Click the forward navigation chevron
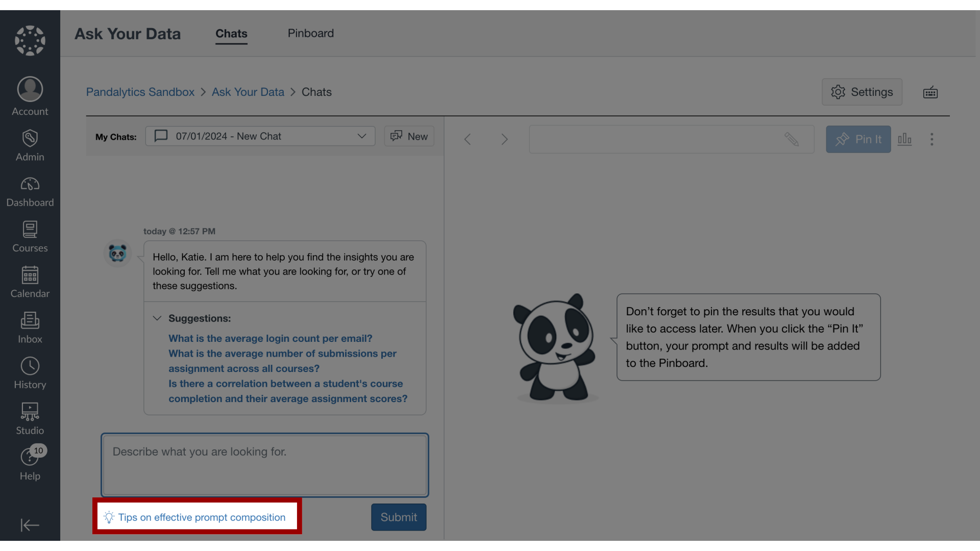Image resolution: width=980 pixels, height=551 pixels. pyautogui.click(x=504, y=139)
